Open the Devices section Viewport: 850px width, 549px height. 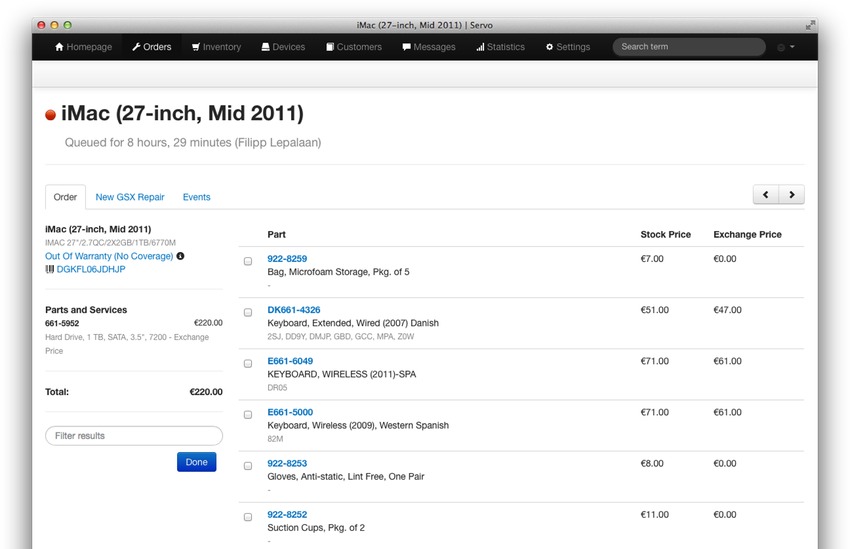coord(283,47)
